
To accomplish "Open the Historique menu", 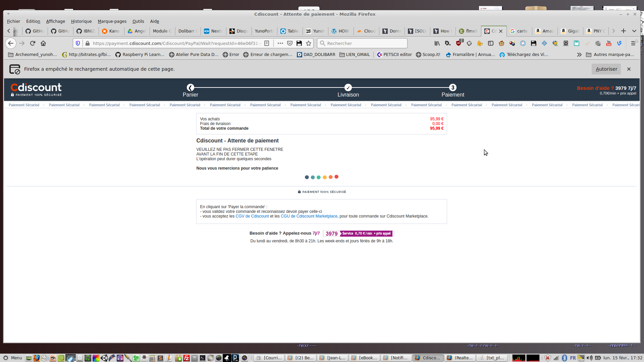I will click(x=81, y=21).
